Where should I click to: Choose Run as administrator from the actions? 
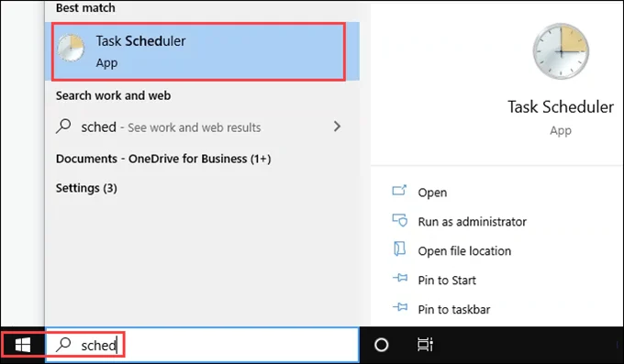[x=472, y=222]
